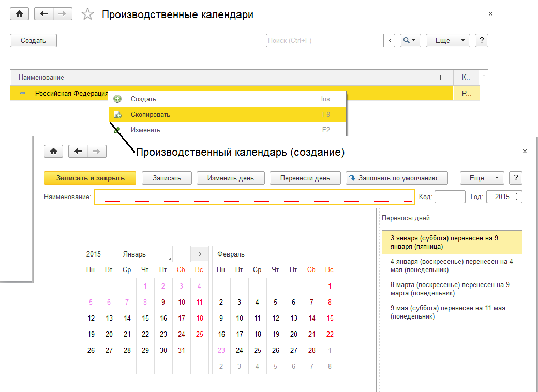Clear the search field with the x icon

coord(389,40)
